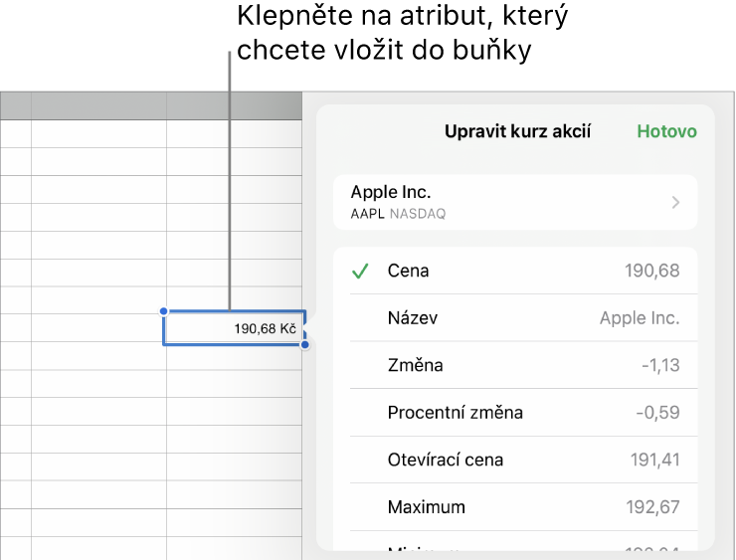736x560 pixels.
Task: Click the top-left selection handle of cell
Action: (x=163, y=311)
